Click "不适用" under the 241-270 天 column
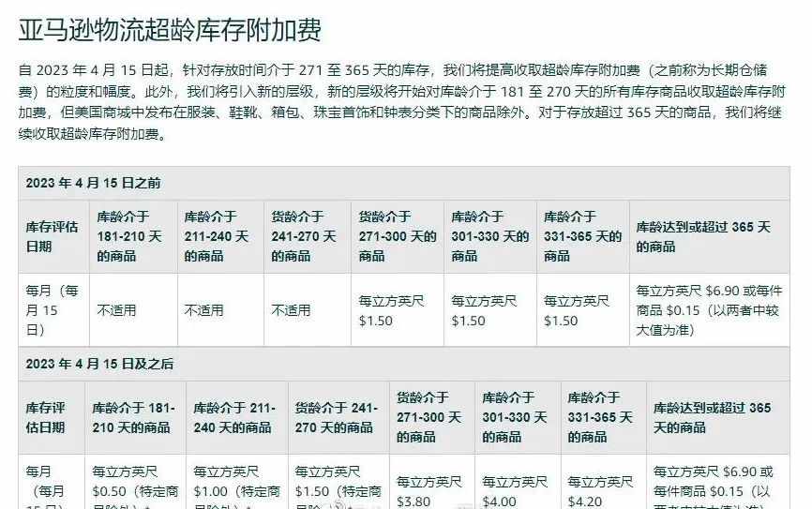The height and width of the screenshot is (509, 812). pyautogui.click(x=291, y=310)
